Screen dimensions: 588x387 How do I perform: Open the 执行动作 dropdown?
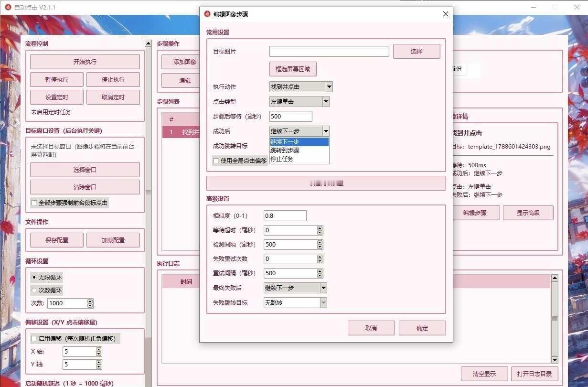[x=301, y=87]
